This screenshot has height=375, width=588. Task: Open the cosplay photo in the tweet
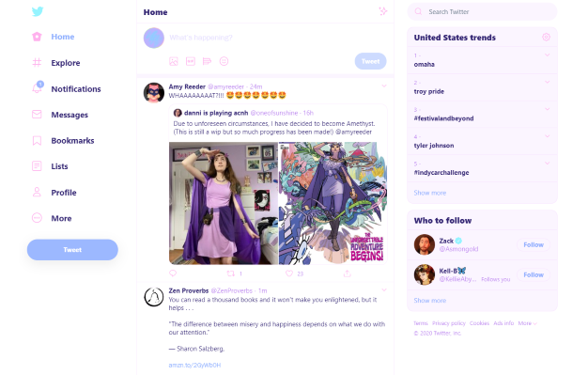coord(224,203)
